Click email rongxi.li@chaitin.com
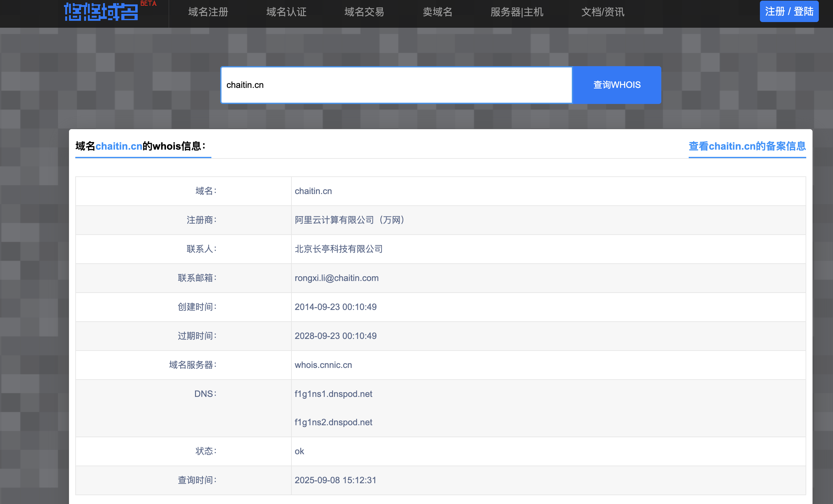Image resolution: width=833 pixels, height=504 pixels. click(336, 278)
